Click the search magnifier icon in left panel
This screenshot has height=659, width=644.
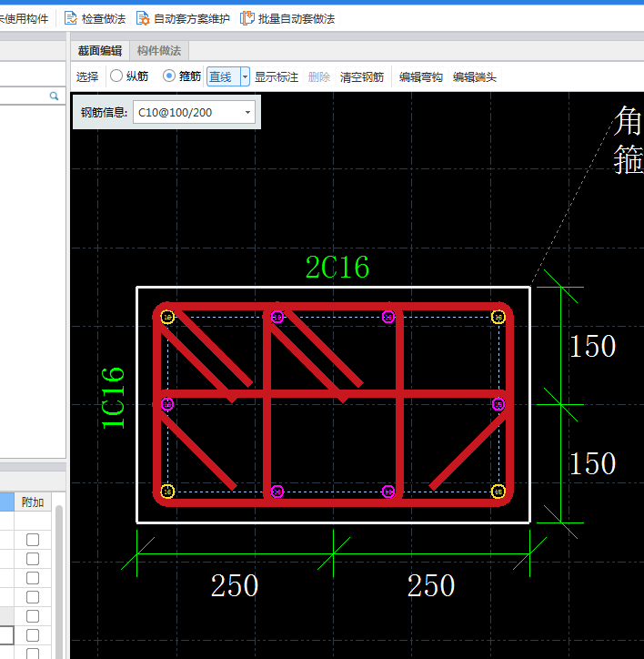coord(54,96)
